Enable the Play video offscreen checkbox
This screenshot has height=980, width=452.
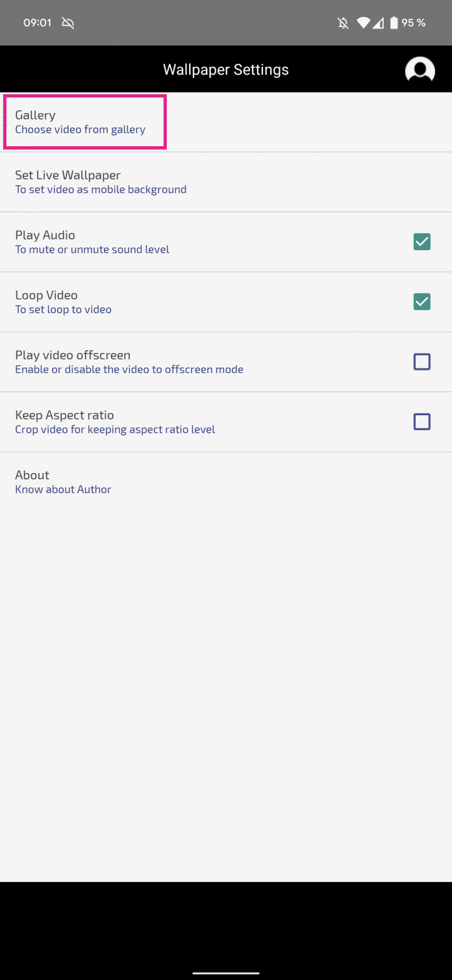(421, 362)
